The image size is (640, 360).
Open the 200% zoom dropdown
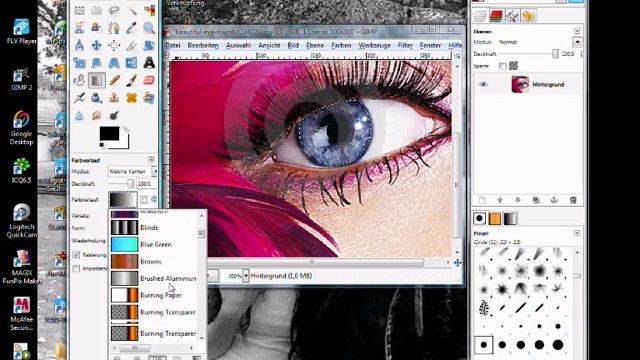(x=246, y=276)
